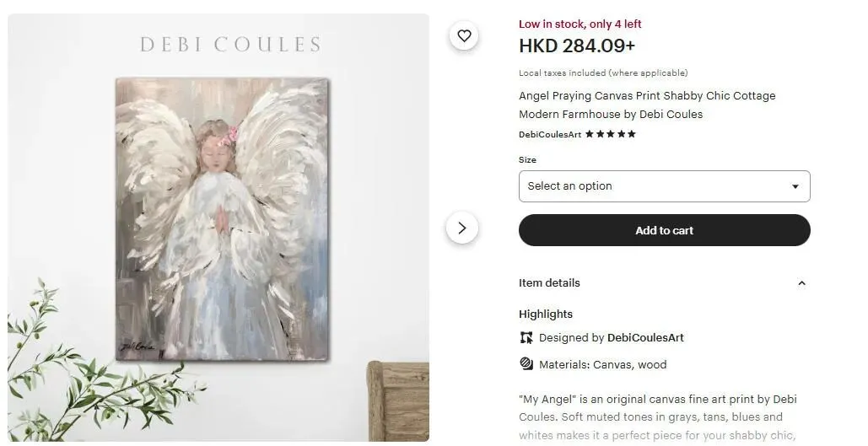Click the five-star rating icons

tap(611, 134)
